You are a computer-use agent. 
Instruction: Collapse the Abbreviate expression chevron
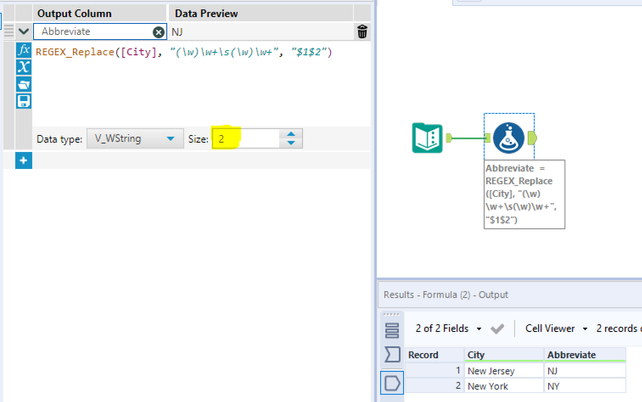24,32
